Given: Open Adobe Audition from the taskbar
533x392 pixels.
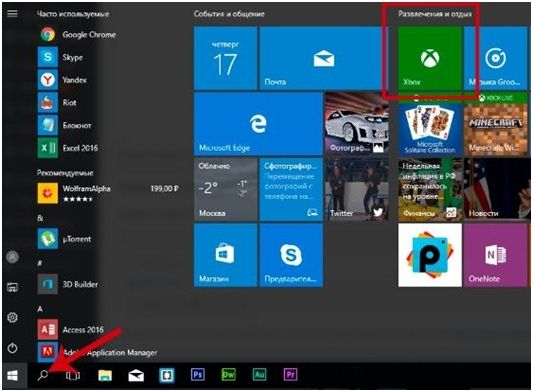Looking at the screenshot, I should (260, 375).
